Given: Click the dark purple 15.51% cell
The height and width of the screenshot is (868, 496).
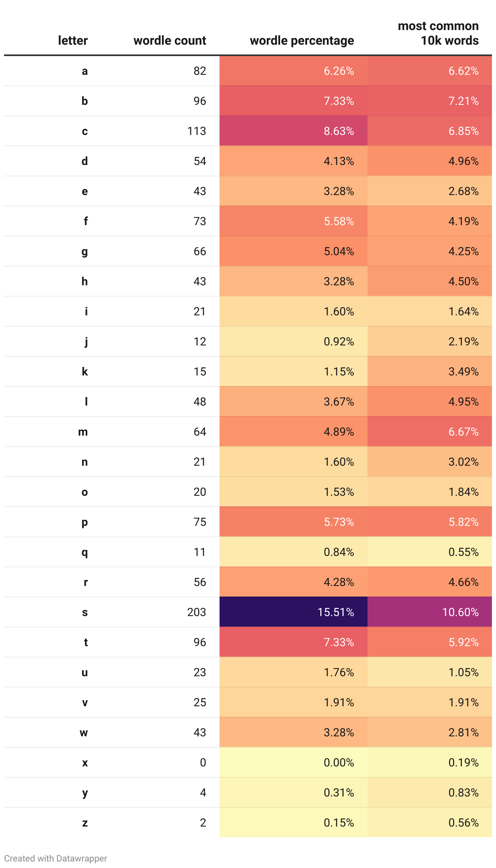Looking at the screenshot, I should point(294,612).
